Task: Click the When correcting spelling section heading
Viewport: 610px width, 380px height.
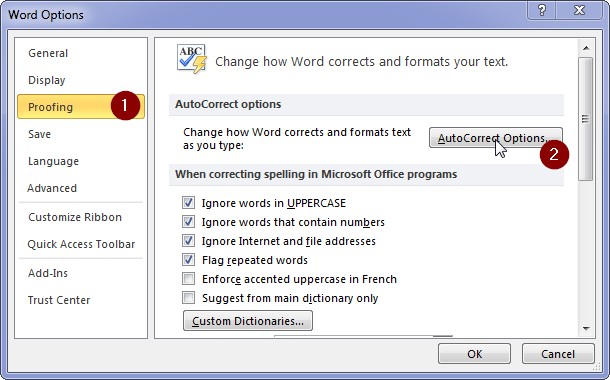Action: click(x=316, y=174)
